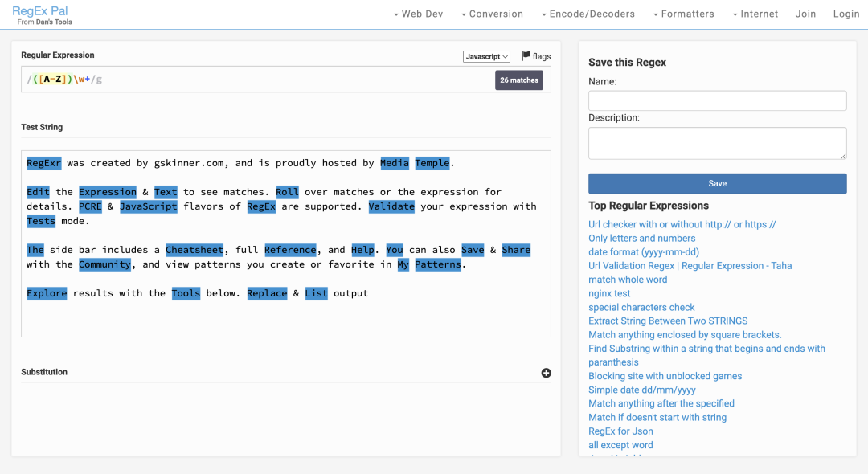Click inside the Test String area
Image resolution: width=868 pixels, height=474 pixels.
(x=285, y=243)
